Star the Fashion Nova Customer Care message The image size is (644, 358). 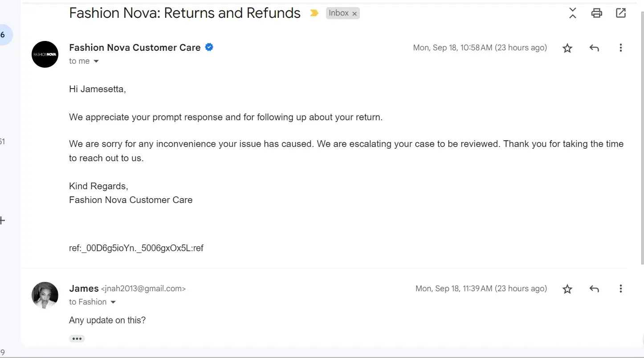pyautogui.click(x=567, y=48)
